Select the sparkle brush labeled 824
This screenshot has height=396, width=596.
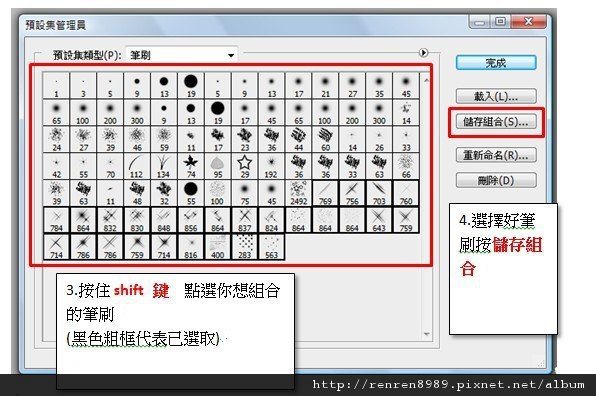272,220
